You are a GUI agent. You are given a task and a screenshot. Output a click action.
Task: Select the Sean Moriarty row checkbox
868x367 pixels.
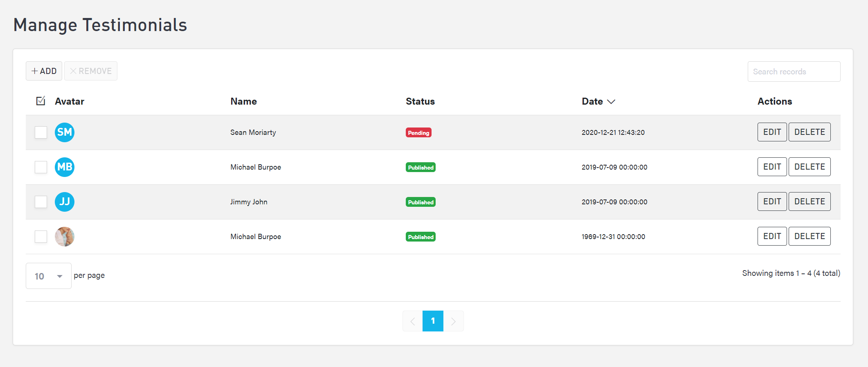point(41,132)
